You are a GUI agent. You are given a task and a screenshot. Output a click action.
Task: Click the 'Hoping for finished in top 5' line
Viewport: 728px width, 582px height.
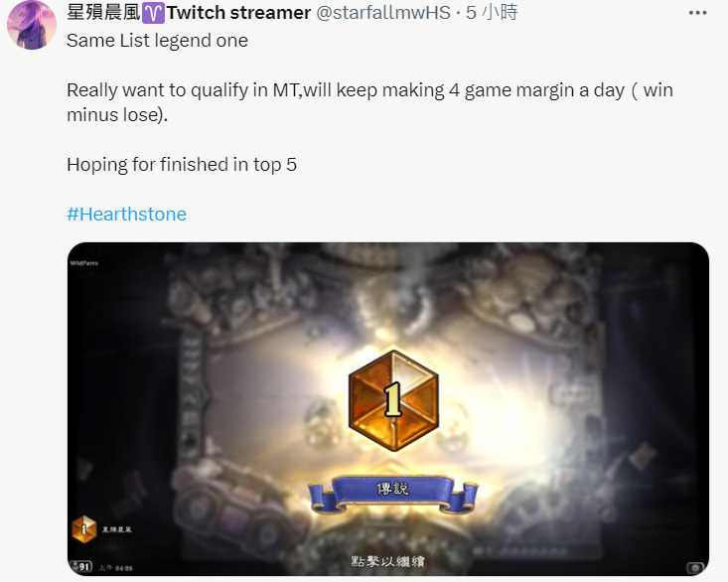[182, 164]
